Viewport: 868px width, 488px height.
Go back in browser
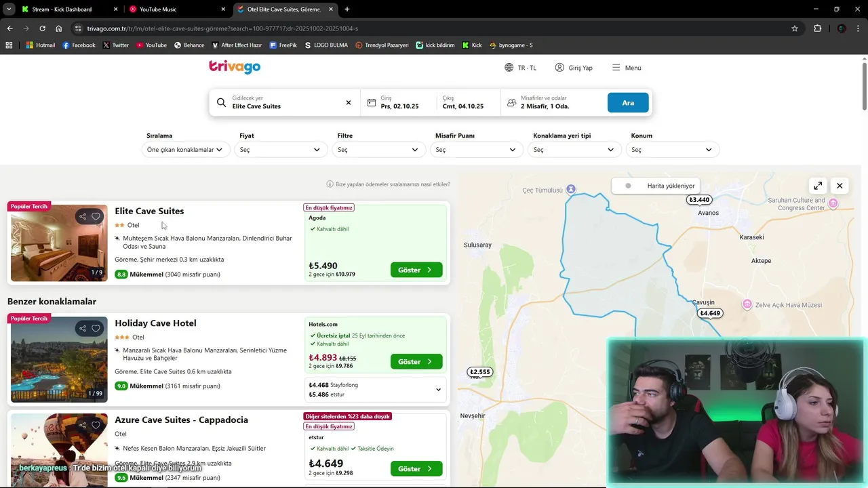[x=9, y=28]
